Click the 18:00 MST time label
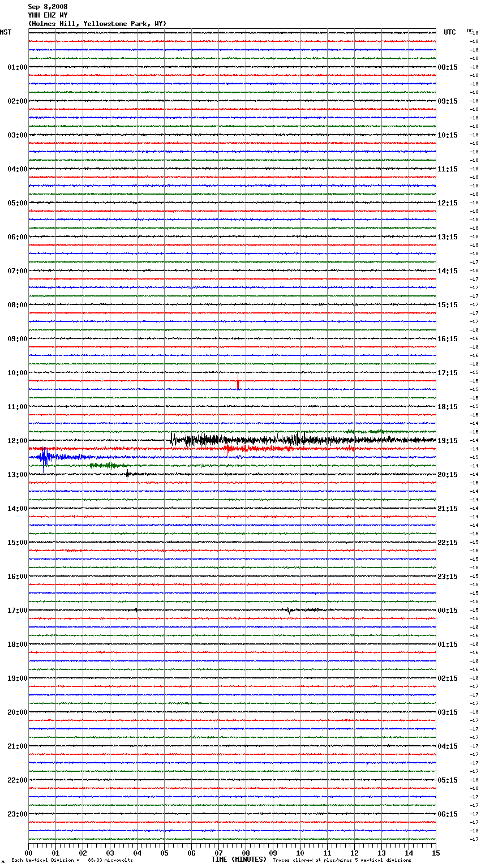The height and width of the screenshot is (868, 481). [x=17, y=644]
